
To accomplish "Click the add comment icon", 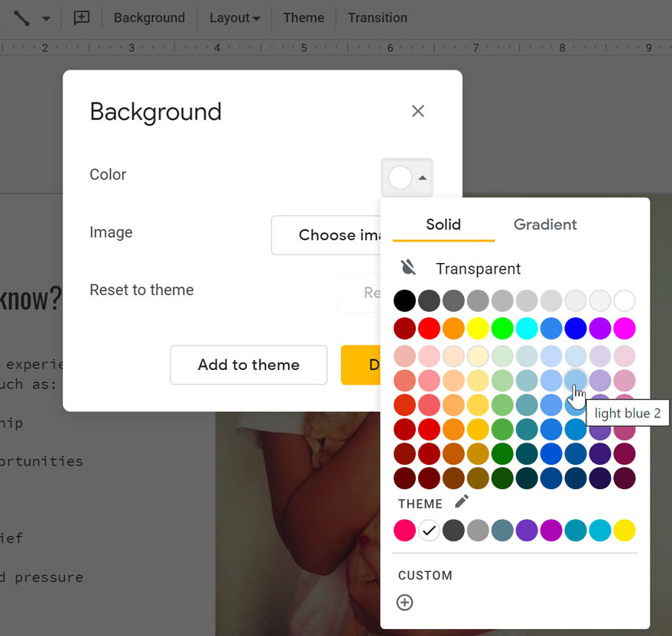I will click(82, 18).
